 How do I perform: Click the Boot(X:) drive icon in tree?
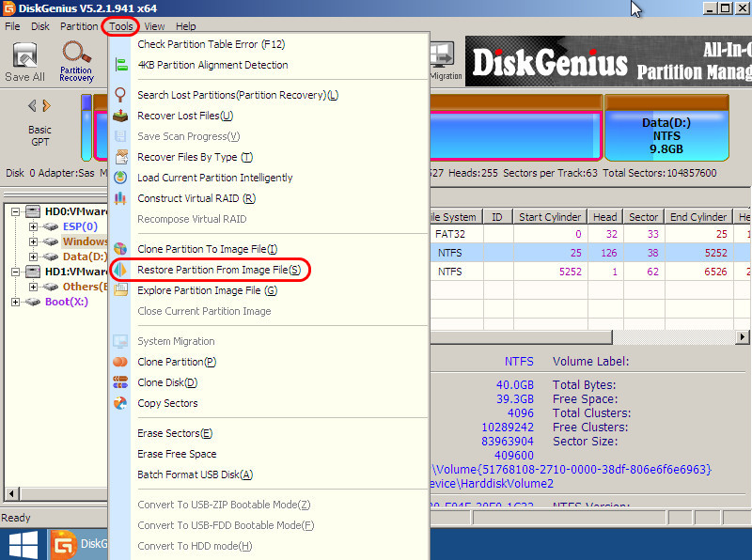click(33, 302)
